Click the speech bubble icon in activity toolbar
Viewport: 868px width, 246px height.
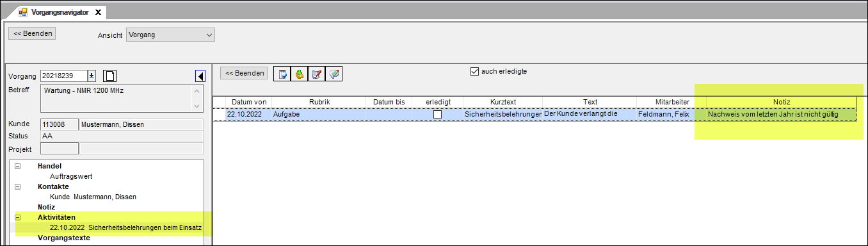(x=334, y=74)
